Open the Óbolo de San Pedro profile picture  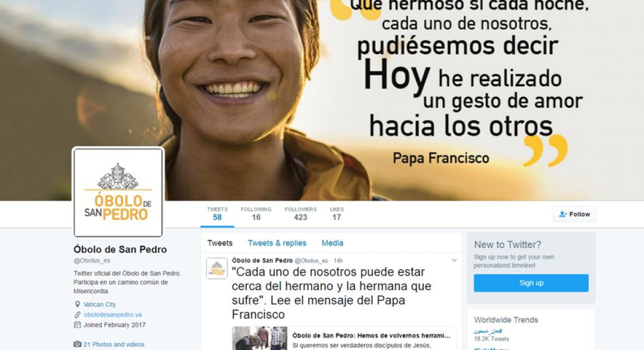pos(118,193)
